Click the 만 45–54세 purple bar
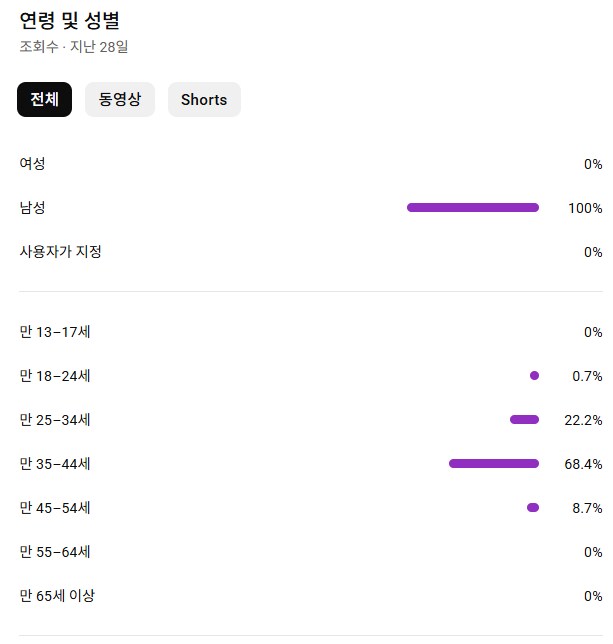The height and width of the screenshot is (644, 613). [533, 508]
